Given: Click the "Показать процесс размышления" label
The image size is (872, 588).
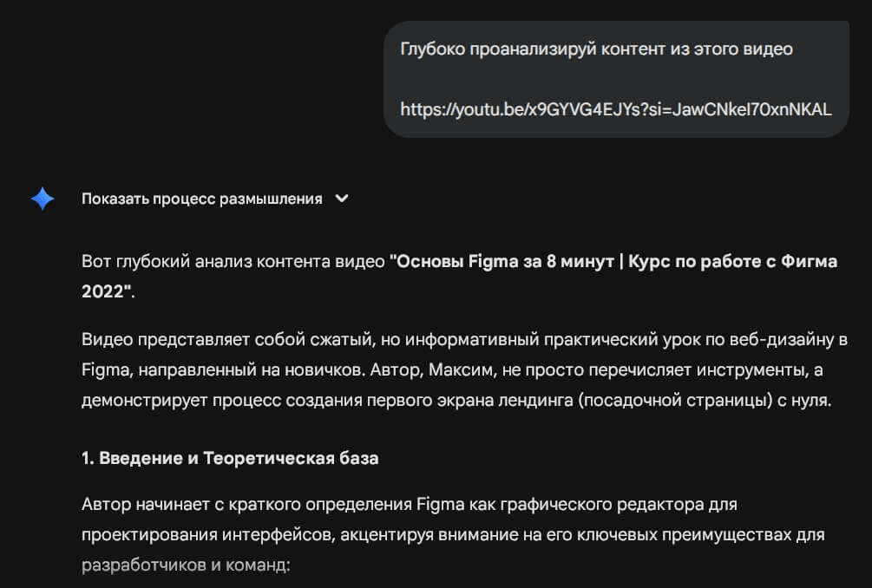Looking at the screenshot, I should click(x=201, y=199).
